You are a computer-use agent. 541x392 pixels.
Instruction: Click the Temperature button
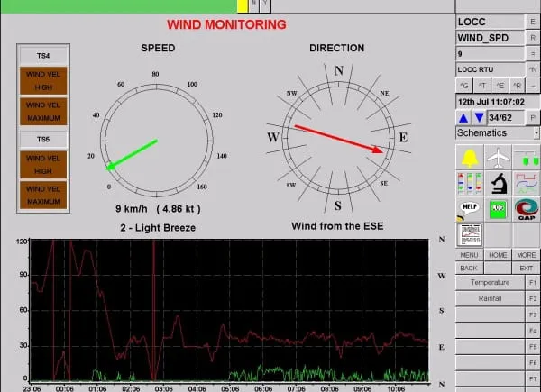tap(490, 282)
